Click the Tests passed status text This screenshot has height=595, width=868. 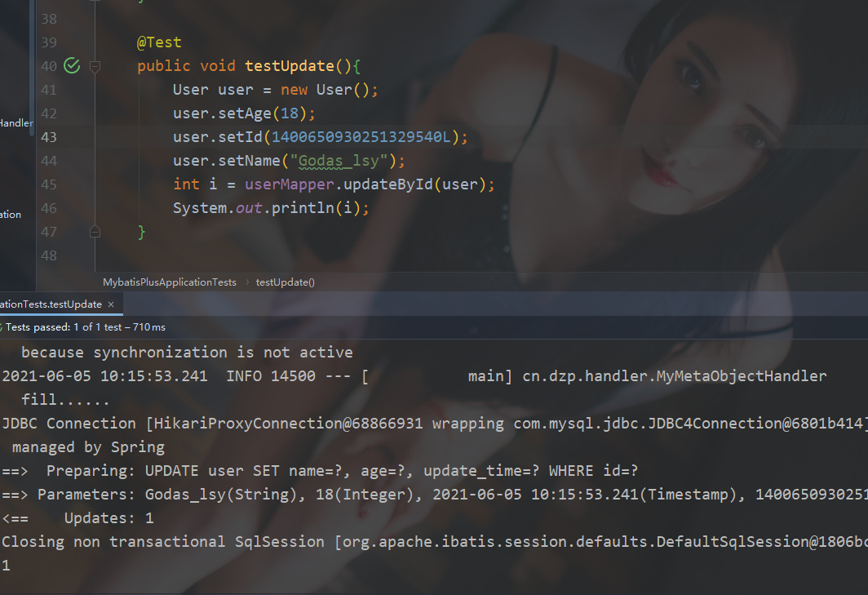coord(86,327)
